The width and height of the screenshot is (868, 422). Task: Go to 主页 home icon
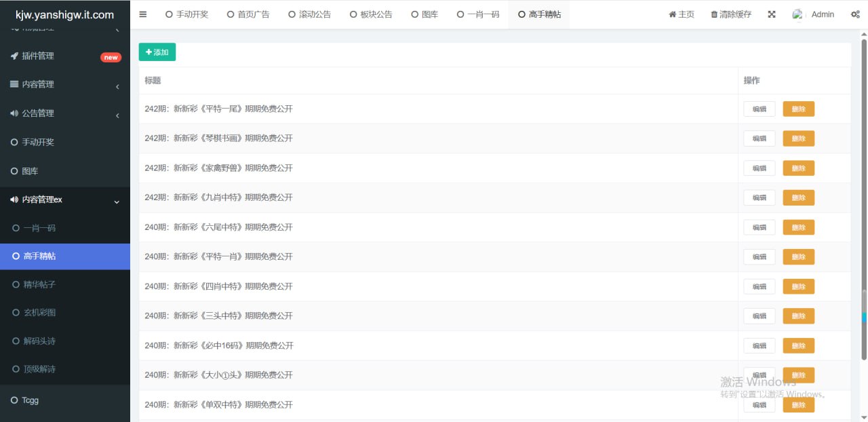[x=672, y=14]
